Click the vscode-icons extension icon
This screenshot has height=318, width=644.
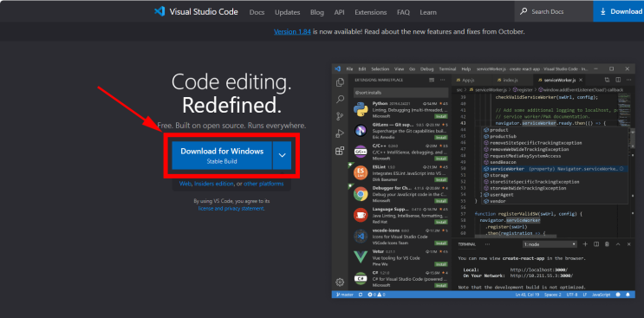(x=361, y=236)
